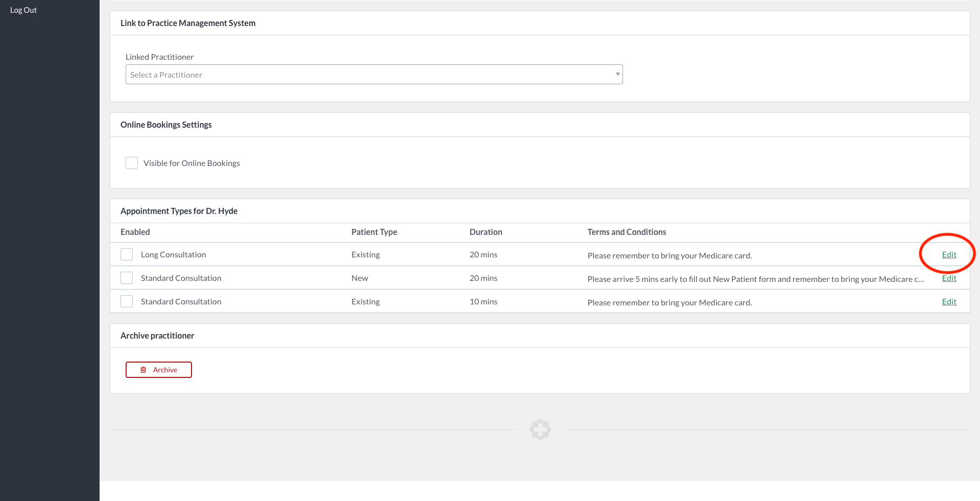The width and height of the screenshot is (980, 501).
Task: Click the Visible for Online Bookings label
Action: (192, 163)
